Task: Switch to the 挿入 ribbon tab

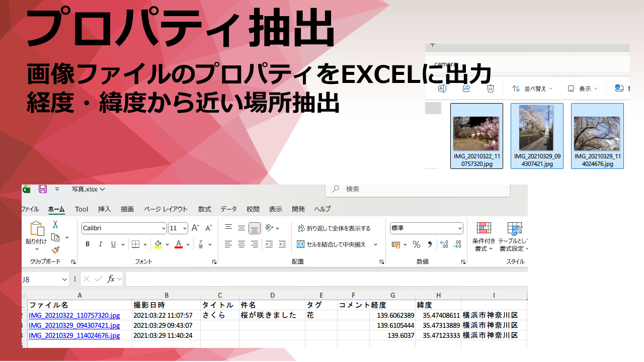Action: [x=104, y=209]
